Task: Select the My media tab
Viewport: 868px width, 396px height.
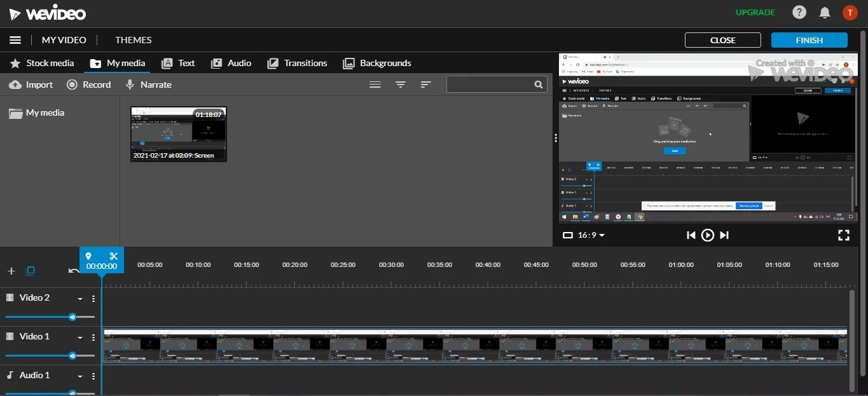Action: 118,63
